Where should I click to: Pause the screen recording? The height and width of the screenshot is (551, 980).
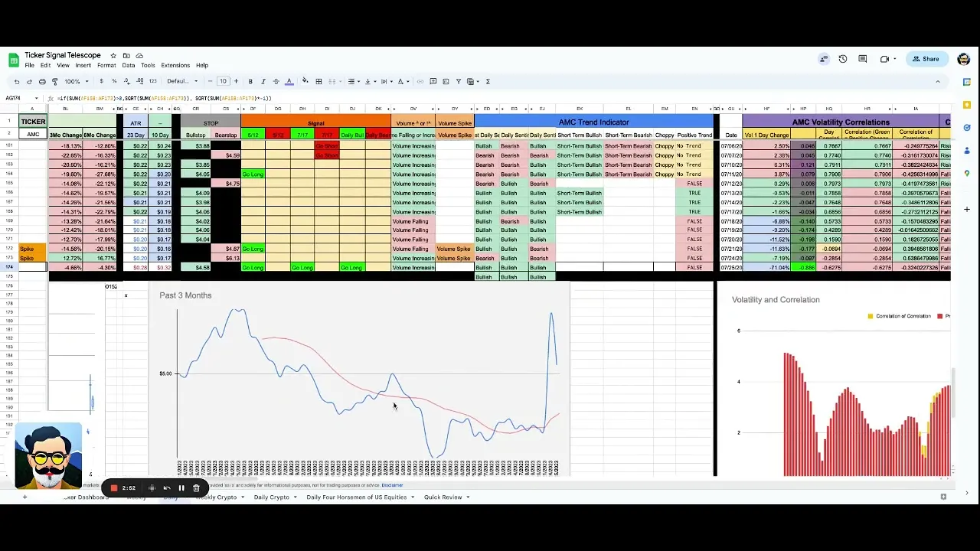point(181,488)
